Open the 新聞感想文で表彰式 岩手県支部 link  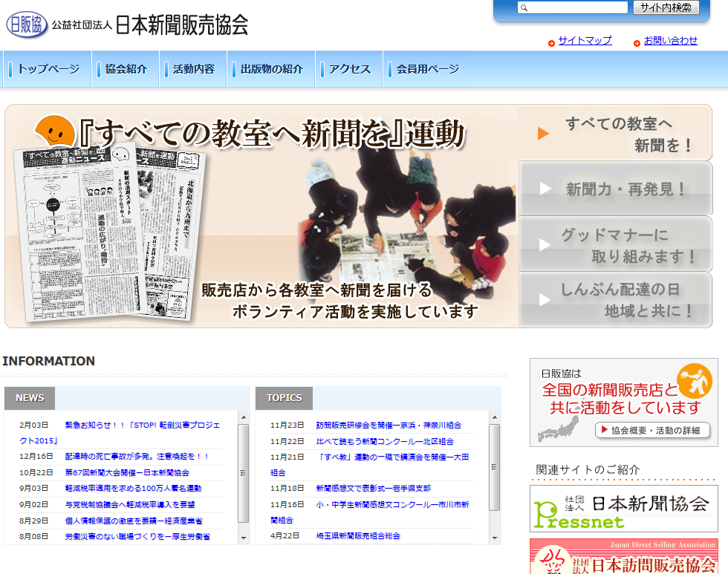pyautogui.click(x=373, y=488)
